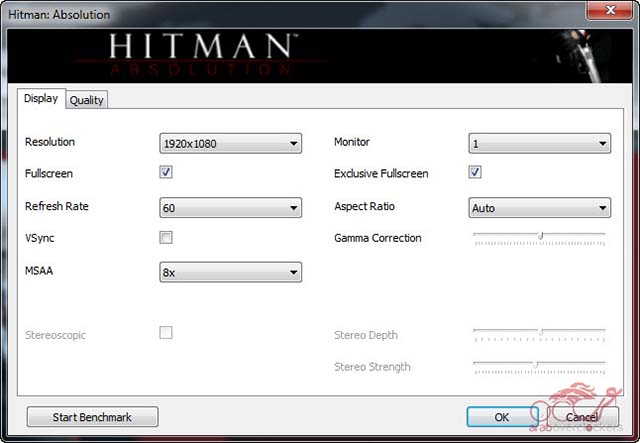
Task: Expand the Monitor selection dropdown
Action: pos(540,144)
